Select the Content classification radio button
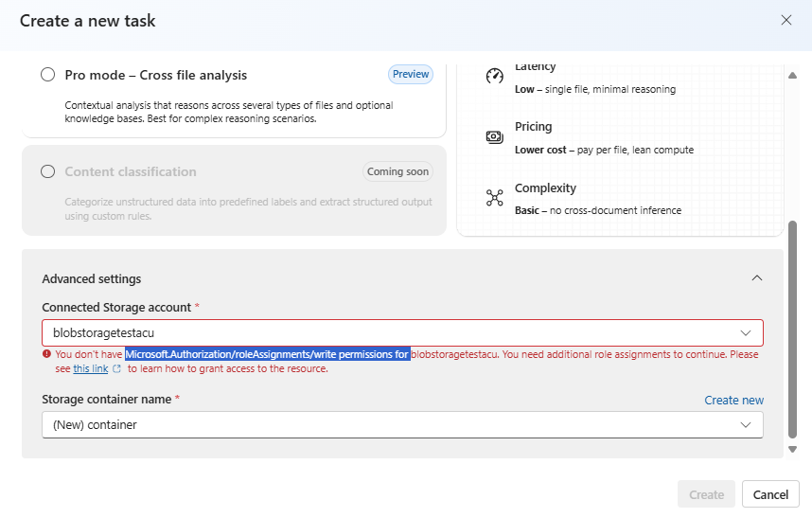This screenshot has width=812, height=518. (47, 171)
